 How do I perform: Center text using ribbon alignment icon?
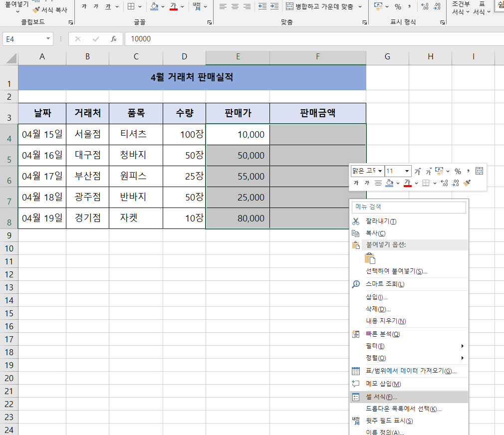[x=235, y=6]
